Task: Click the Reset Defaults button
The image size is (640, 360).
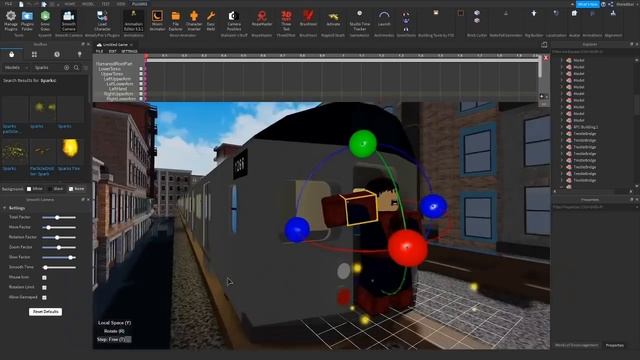Action: point(45,312)
